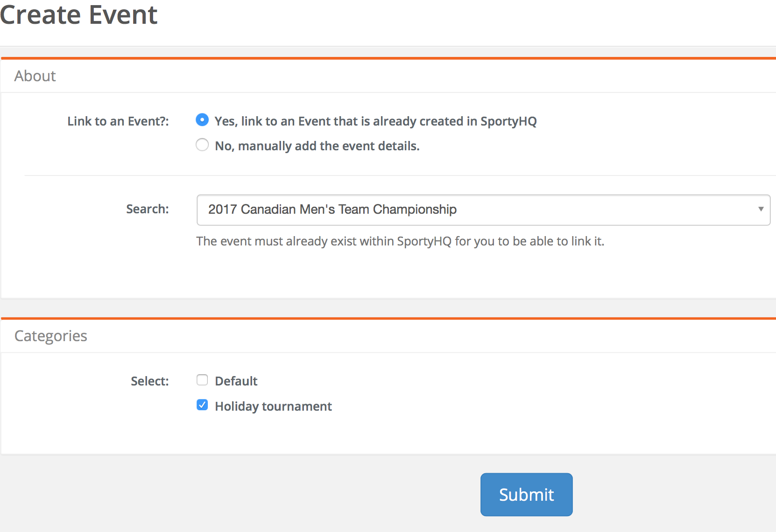Click the "Holiday tournament" label text
Image resolution: width=776 pixels, height=532 pixels.
(273, 406)
